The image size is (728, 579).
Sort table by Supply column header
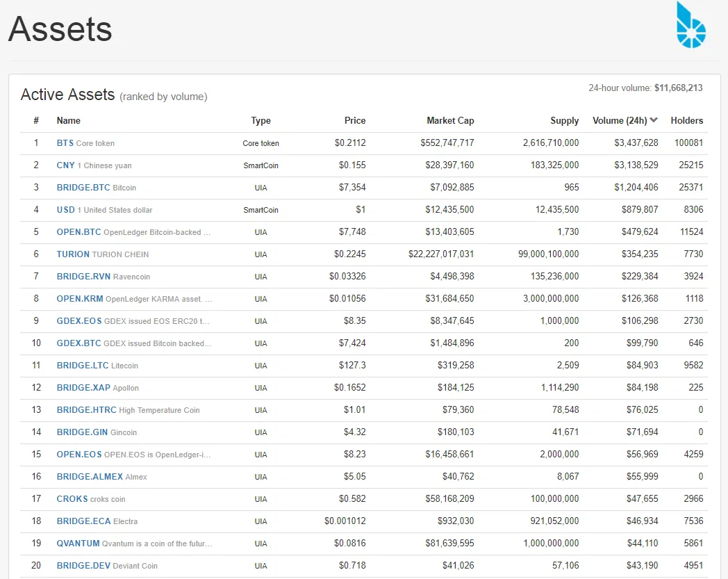click(565, 121)
